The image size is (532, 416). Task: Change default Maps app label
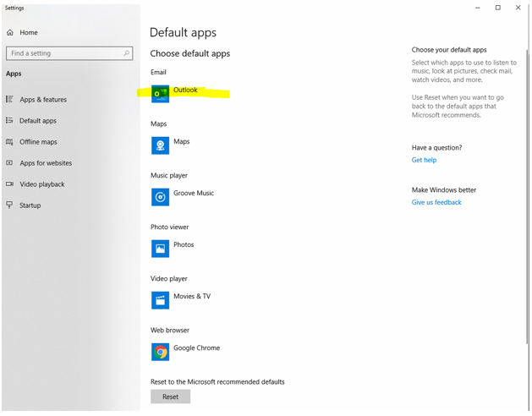tap(182, 141)
